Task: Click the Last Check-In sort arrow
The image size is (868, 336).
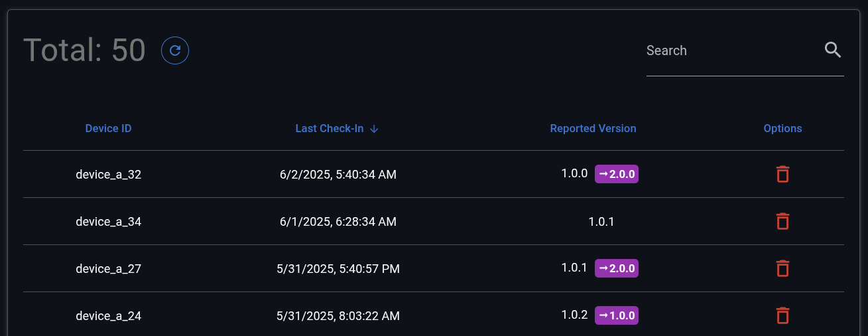Action: click(x=374, y=129)
